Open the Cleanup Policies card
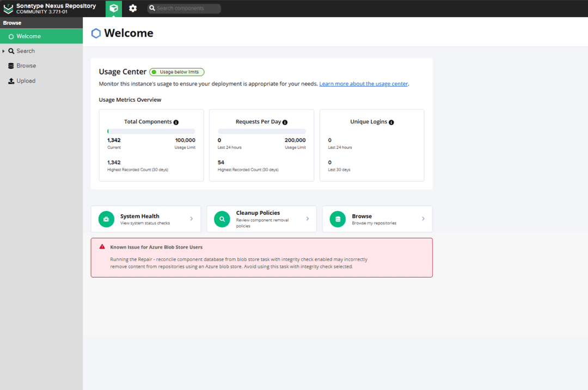Image resolution: width=588 pixels, height=390 pixels. point(261,219)
